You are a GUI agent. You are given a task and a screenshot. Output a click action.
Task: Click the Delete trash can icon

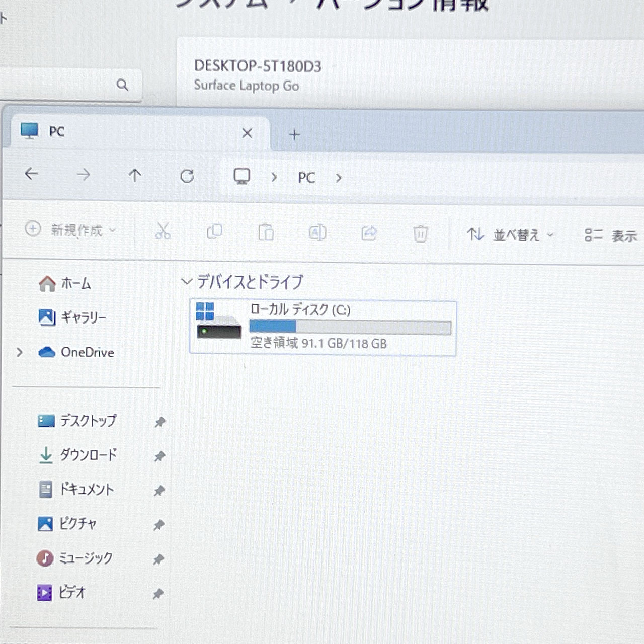pyautogui.click(x=421, y=234)
